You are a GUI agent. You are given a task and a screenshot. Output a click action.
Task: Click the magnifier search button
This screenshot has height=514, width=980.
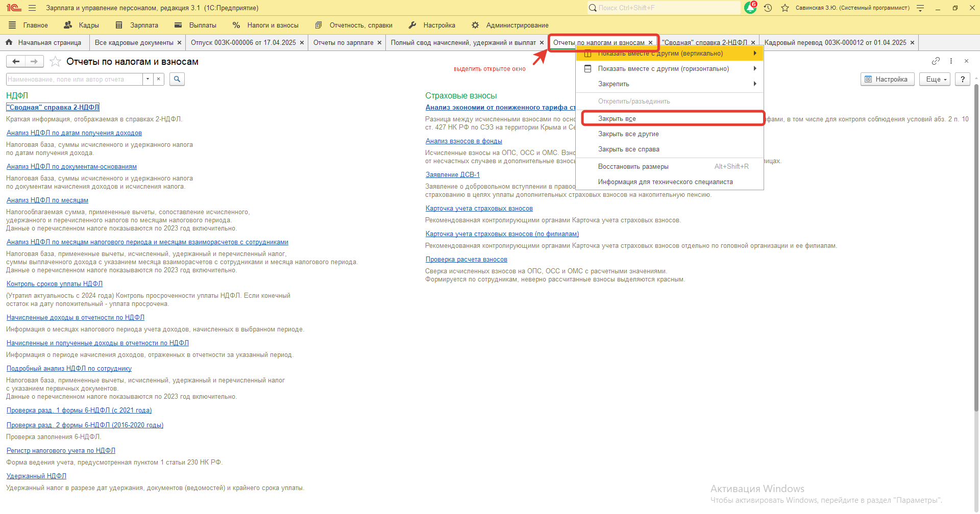[177, 79]
